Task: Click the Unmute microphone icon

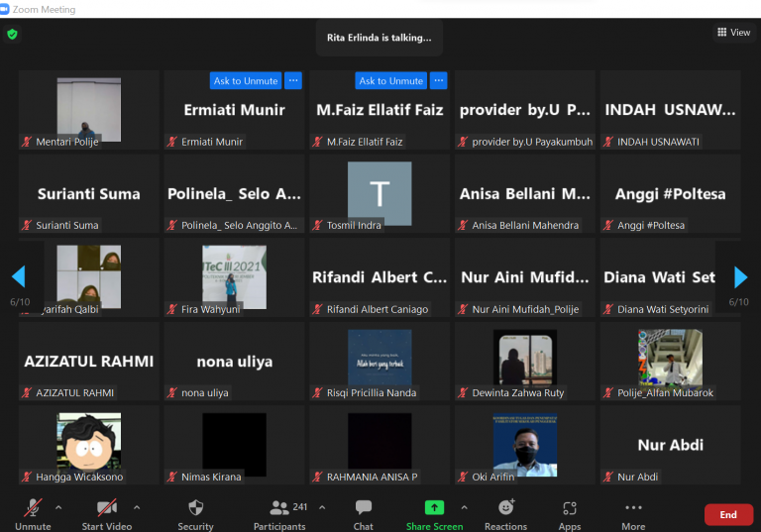Action: click(x=33, y=508)
